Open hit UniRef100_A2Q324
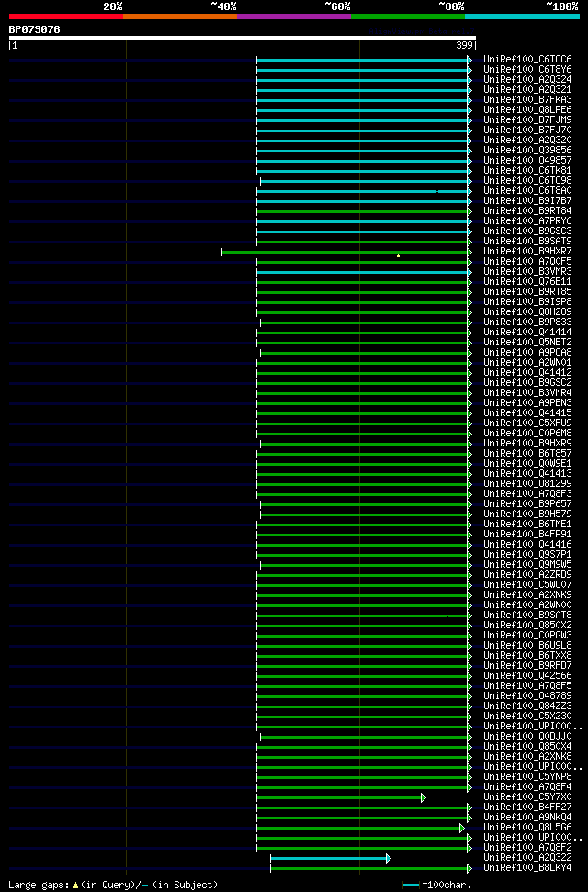Viewport: 588px width, 892px height. pos(527,80)
